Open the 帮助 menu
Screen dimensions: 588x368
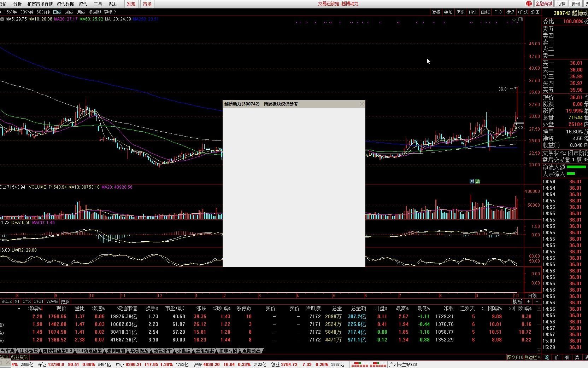(113, 4)
